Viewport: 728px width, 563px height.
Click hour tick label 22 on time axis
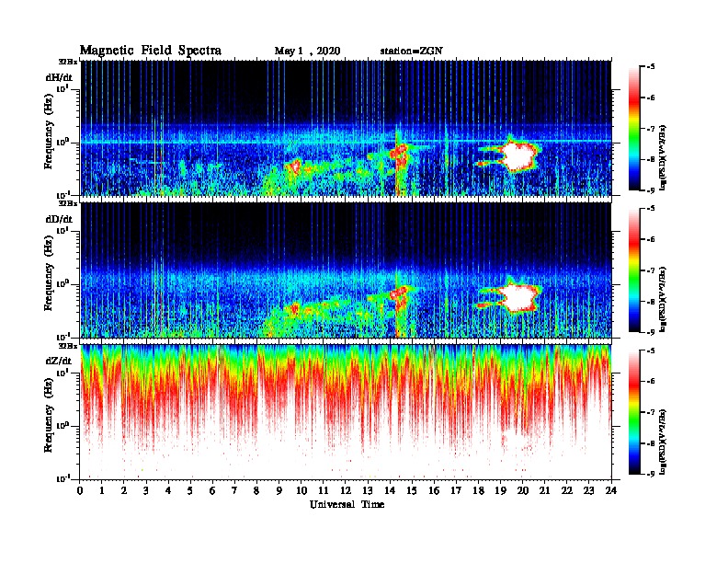click(x=567, y=490)
